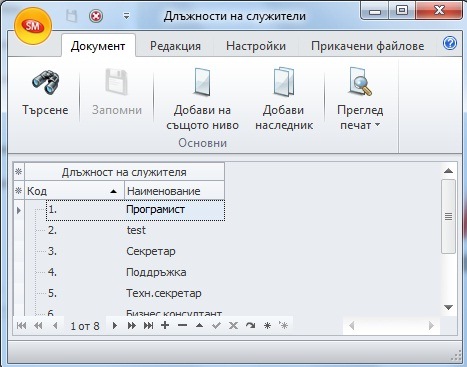Select the test row
Viewport: 467px width, 367px height.
(135, 230)
